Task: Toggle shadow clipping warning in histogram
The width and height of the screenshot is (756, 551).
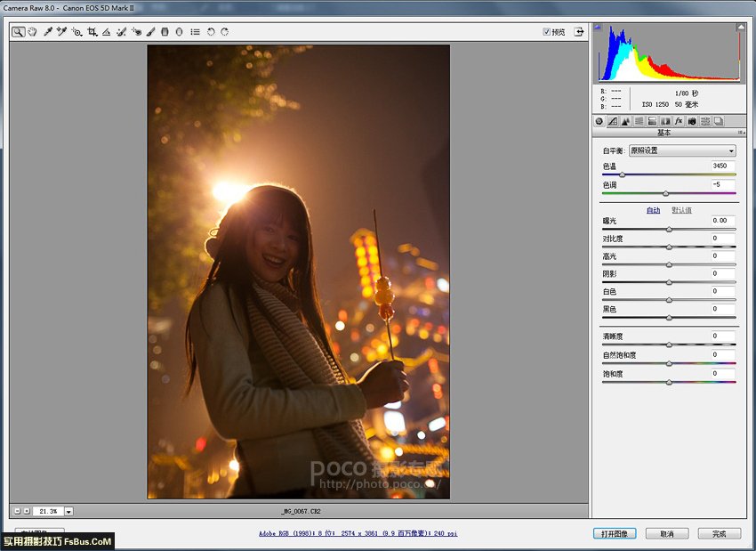Action: (598, 28)
